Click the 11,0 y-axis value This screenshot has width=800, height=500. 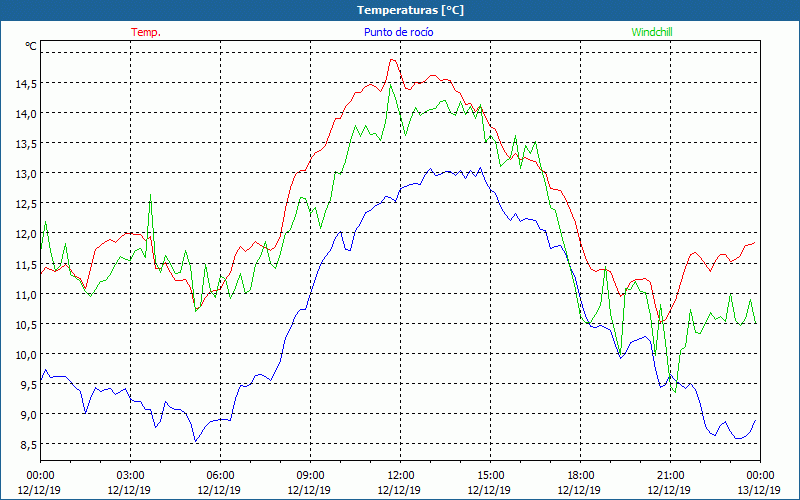pyautogui.click(x=26, y=295)
